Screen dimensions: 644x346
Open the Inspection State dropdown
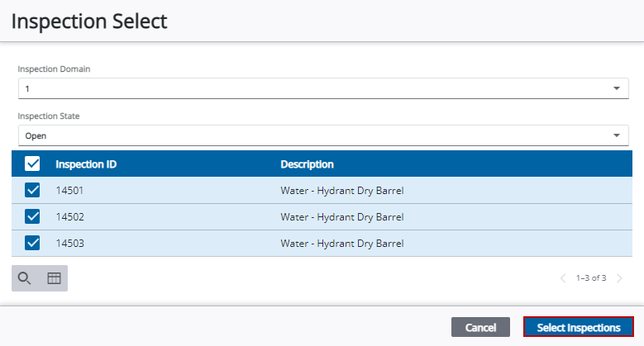click(616, 135)
